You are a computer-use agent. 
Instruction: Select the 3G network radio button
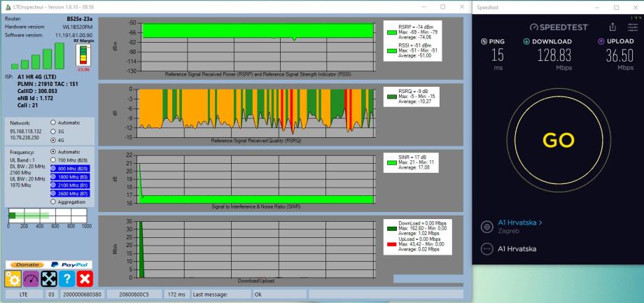(x=53, y=130)
